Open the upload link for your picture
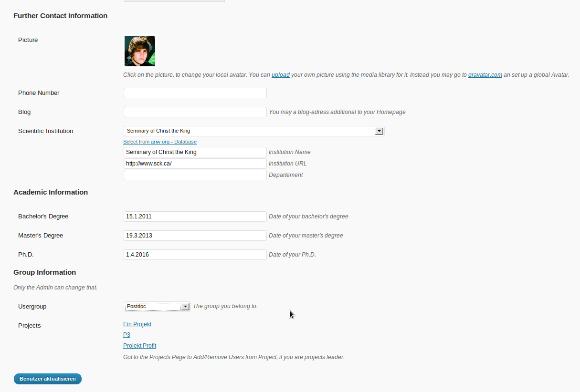This screenshot has width=580, height=392. 281,75
